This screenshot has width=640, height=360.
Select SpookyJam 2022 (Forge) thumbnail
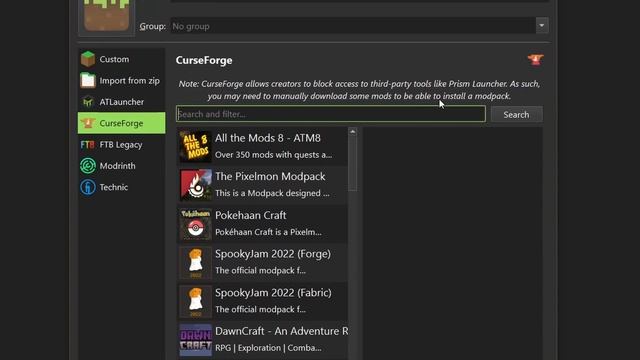pos(196,262)
